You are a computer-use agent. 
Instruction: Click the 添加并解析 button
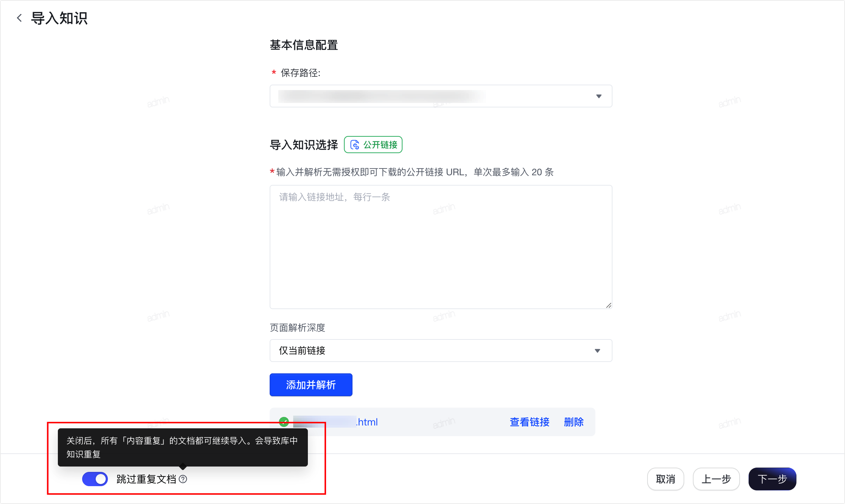pos(311,385)
